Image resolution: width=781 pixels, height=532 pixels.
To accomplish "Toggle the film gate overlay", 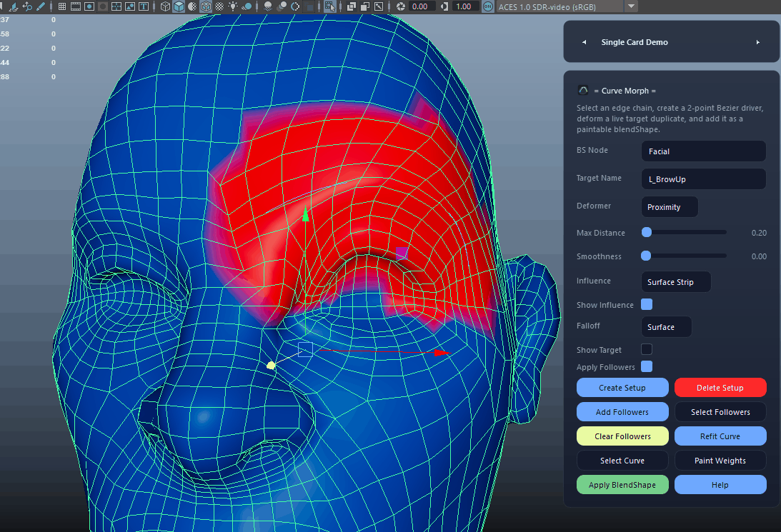I will click(76, 6).
